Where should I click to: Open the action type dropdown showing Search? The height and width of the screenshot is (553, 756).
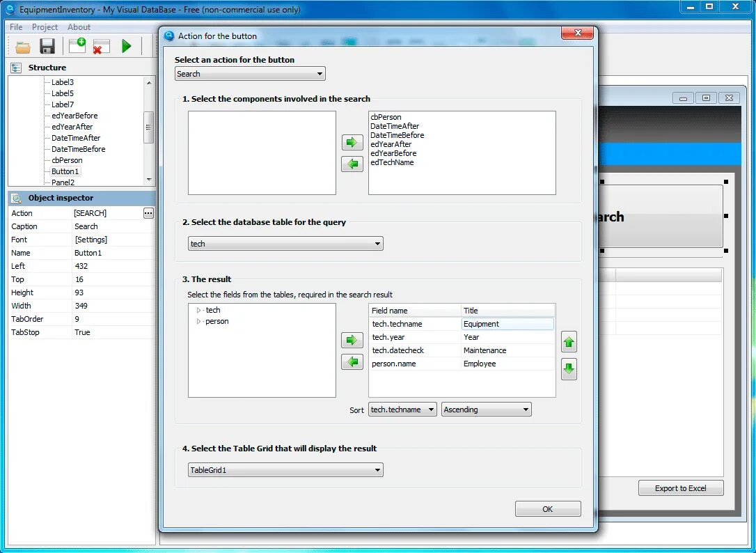pos(250,74)
